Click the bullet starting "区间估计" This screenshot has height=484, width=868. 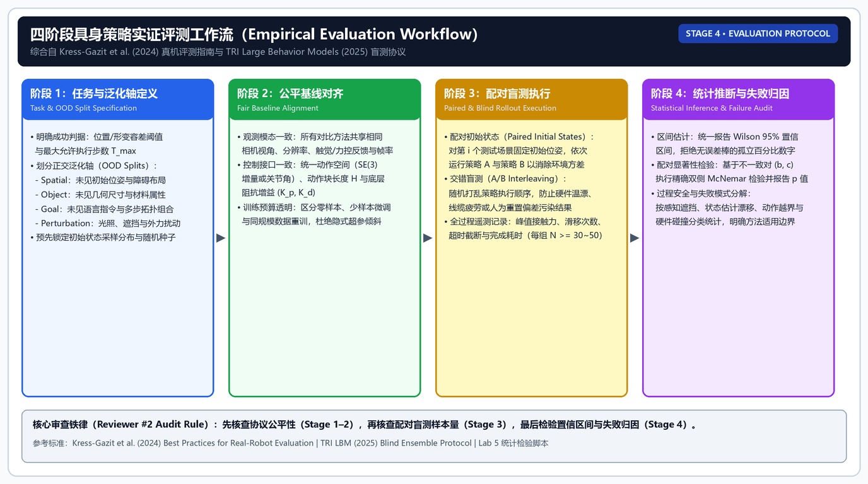(x=725, y=144)
